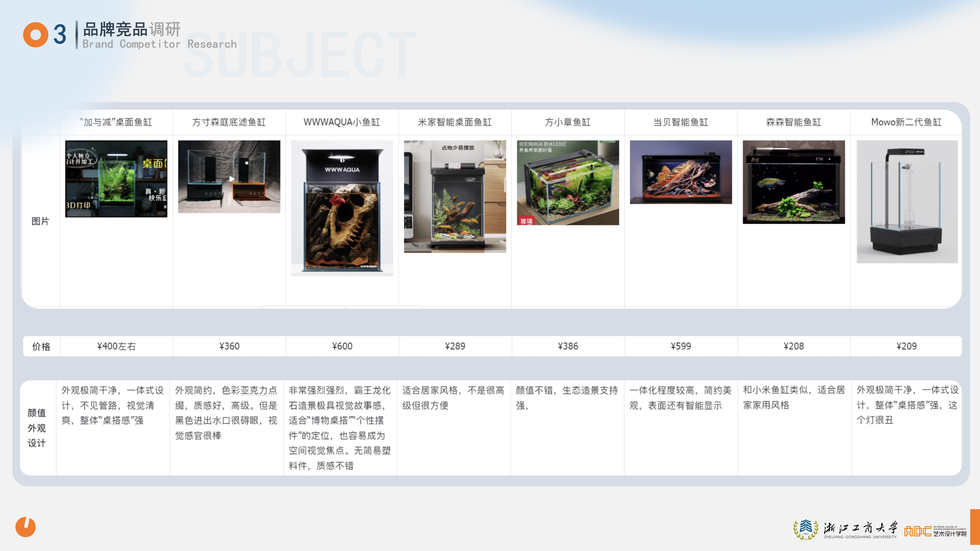
Task: Click the row label 颜值外观设计
Action: pos(37,428)
